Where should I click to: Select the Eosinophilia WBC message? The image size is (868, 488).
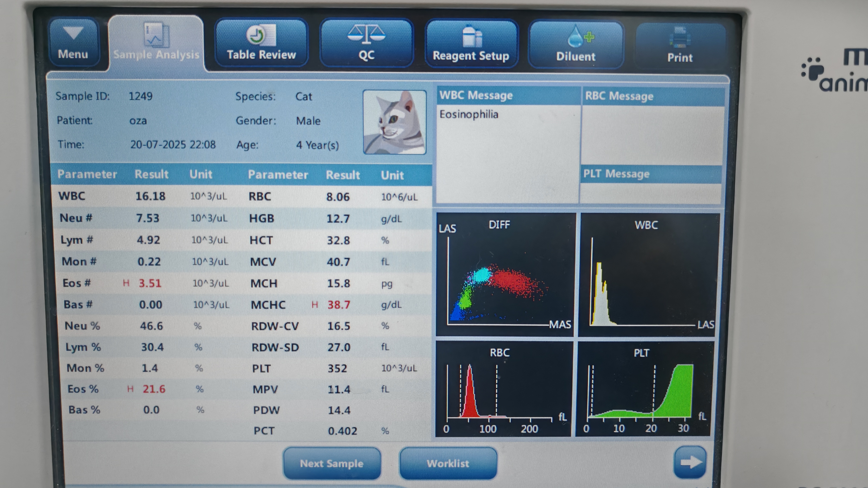click(x=469, y=115)
